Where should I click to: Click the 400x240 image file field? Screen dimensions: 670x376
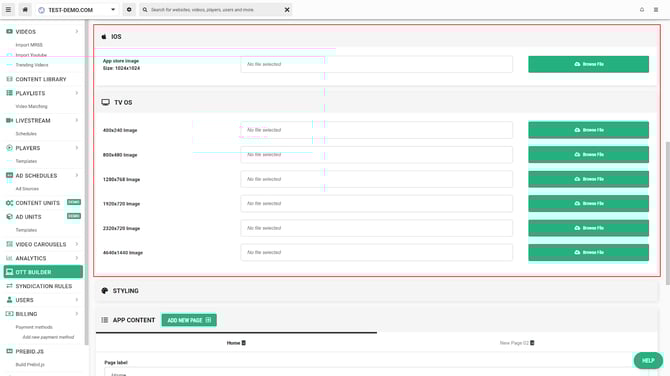(x=376, y=130)
